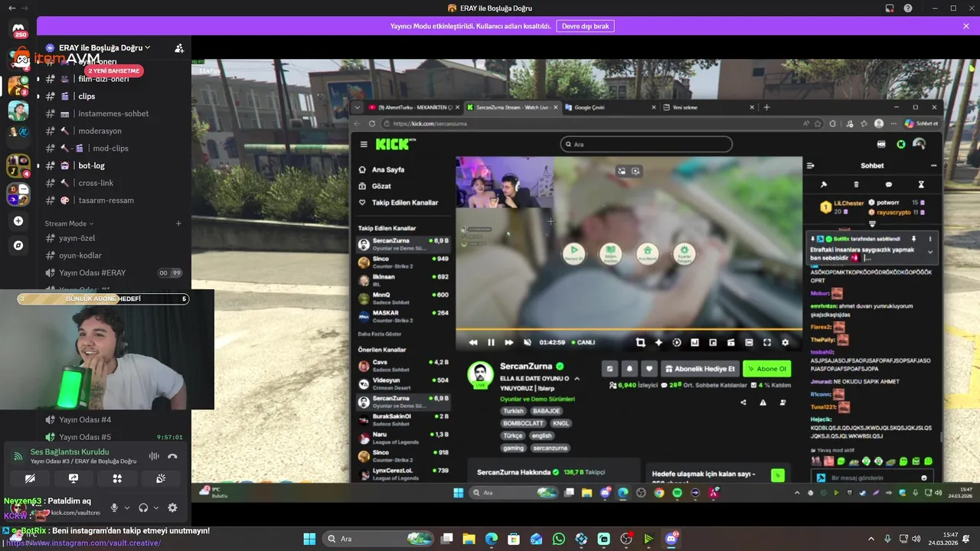
Task: Toggle fullscreen on Kick video player
Action: tap(767, 343)
